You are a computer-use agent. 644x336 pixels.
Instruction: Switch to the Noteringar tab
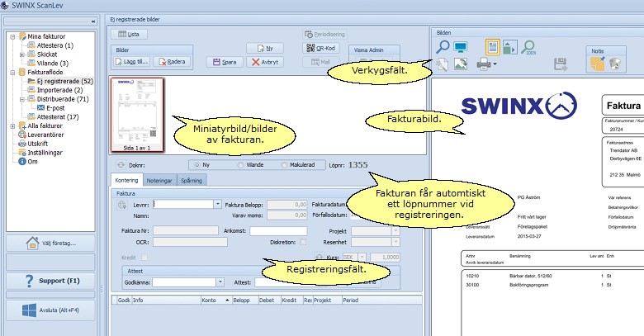pos(159,180)
